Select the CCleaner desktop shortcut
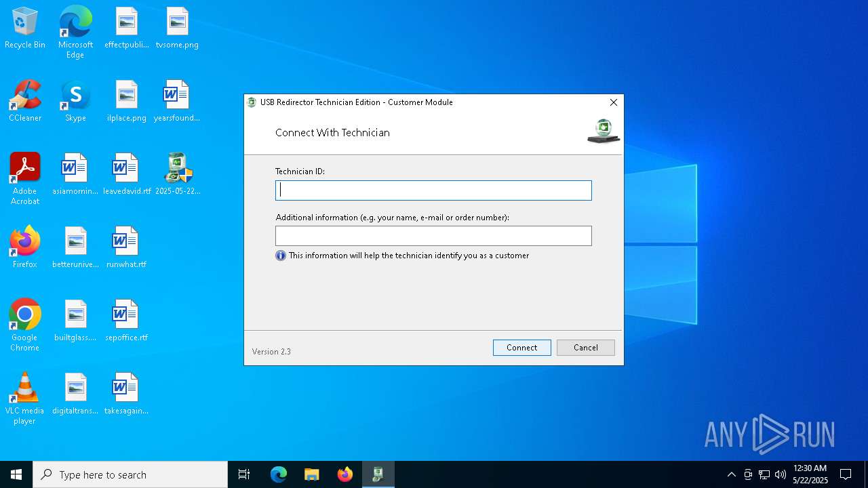Image resolution: width=868 pixels, height=488 pixels. (x=25, y=102)
